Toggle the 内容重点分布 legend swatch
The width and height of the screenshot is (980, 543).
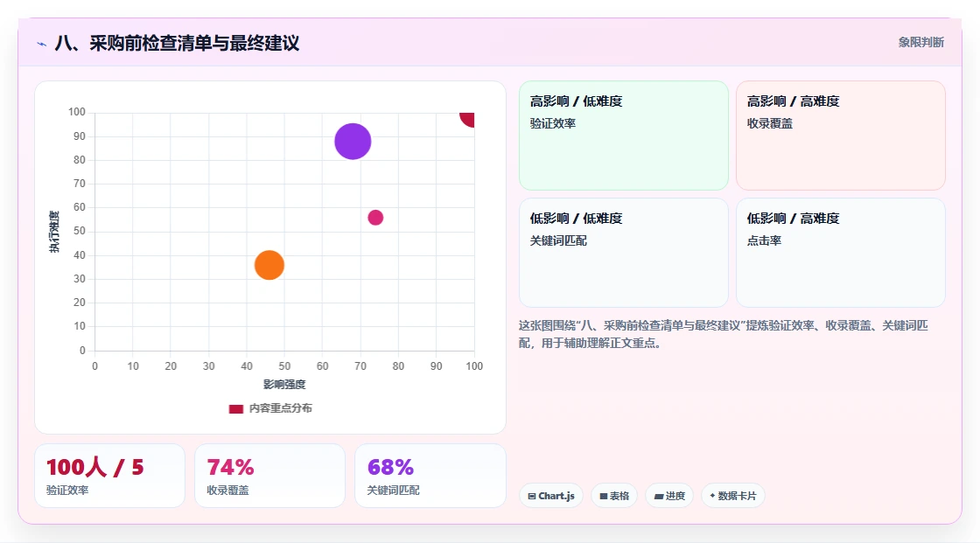pos(236,408)
